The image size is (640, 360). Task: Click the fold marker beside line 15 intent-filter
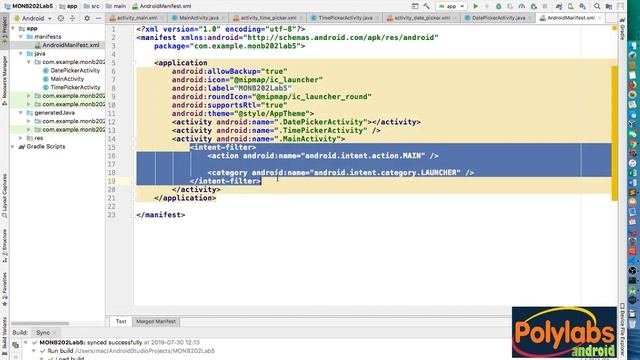pyautogui.click(x=134, y=147)
